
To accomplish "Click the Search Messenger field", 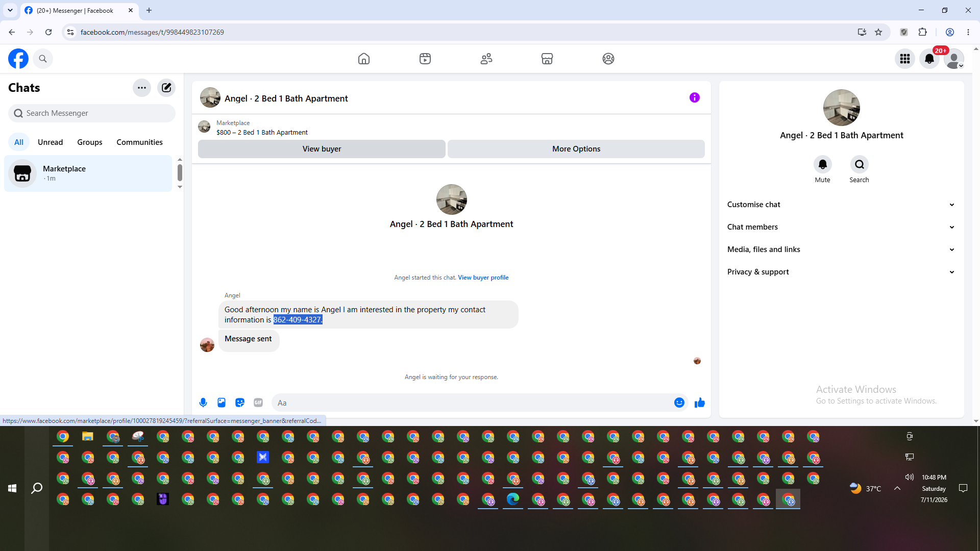I will pos(92,113).
